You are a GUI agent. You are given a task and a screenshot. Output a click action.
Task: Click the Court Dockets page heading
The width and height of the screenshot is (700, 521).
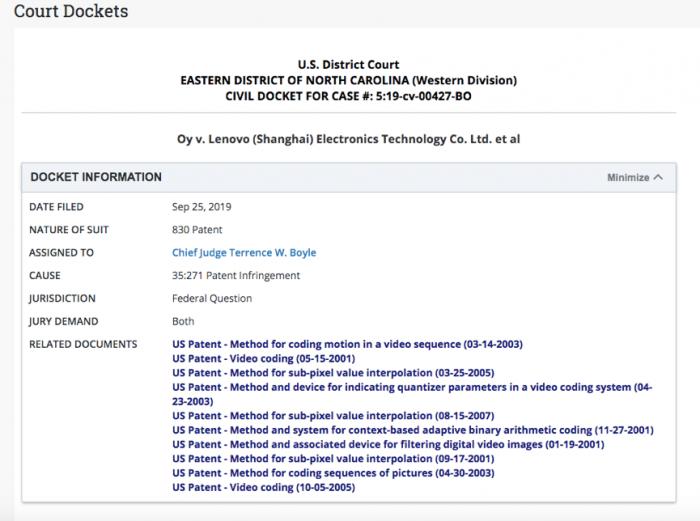point(70,12)
